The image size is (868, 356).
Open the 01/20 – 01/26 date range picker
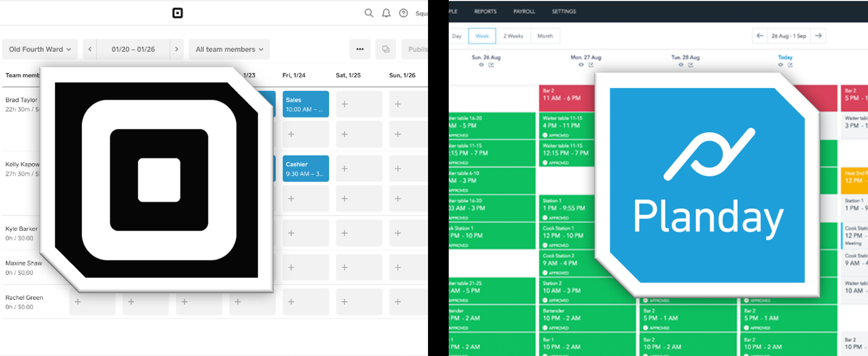click(133, 49)
